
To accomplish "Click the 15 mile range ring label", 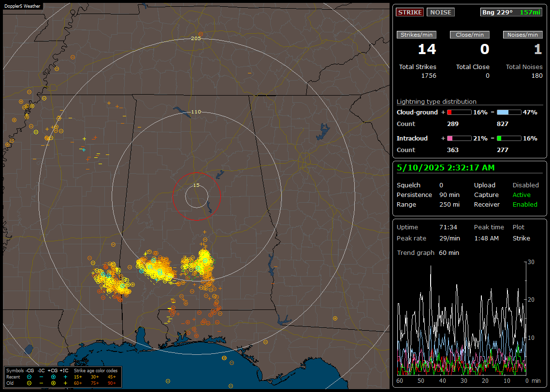I will 196,185.
